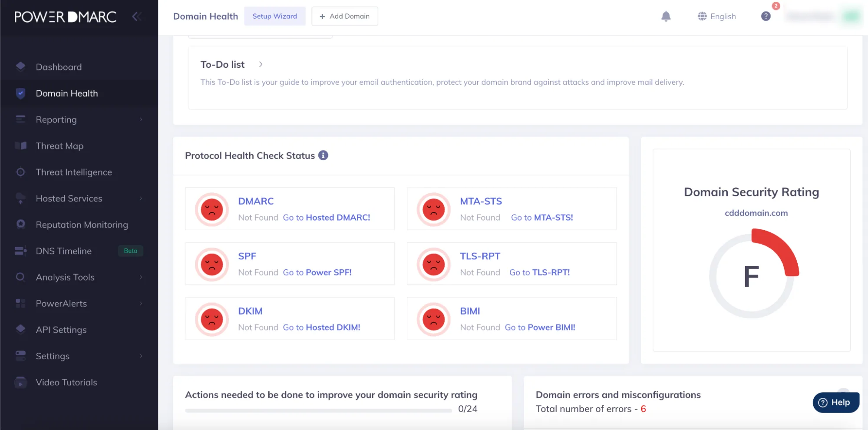Click the MTA-STS sad face status icon

[433, 209]
